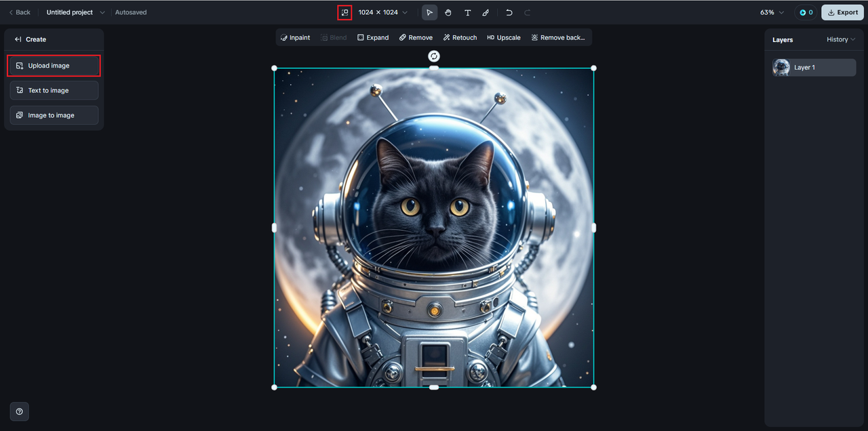868x431 pixels.
Task: Select the brush tool
Action: pyautogui.click(x=486, y=12)
